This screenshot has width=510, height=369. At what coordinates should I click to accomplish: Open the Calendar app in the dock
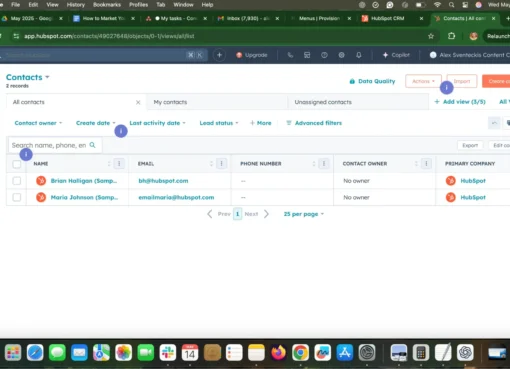[x=190, y=352]
